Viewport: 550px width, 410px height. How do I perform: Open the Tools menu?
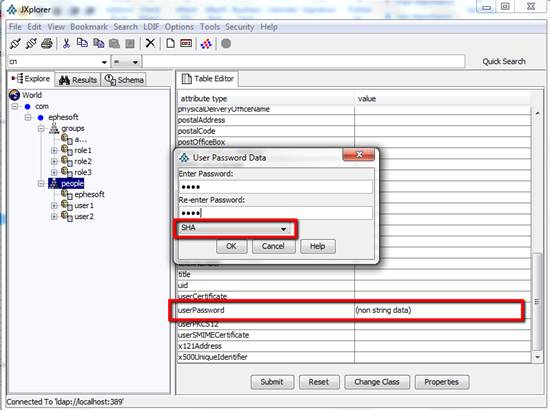click(x=210, y=27)
